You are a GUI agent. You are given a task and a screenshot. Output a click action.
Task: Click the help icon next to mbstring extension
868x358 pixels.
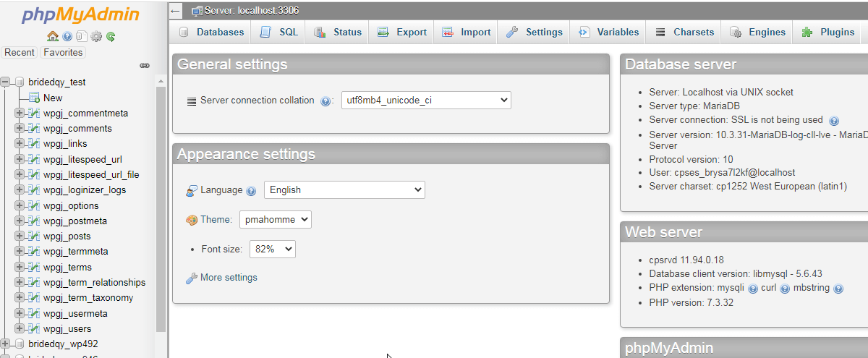click(x=838, y=289)
